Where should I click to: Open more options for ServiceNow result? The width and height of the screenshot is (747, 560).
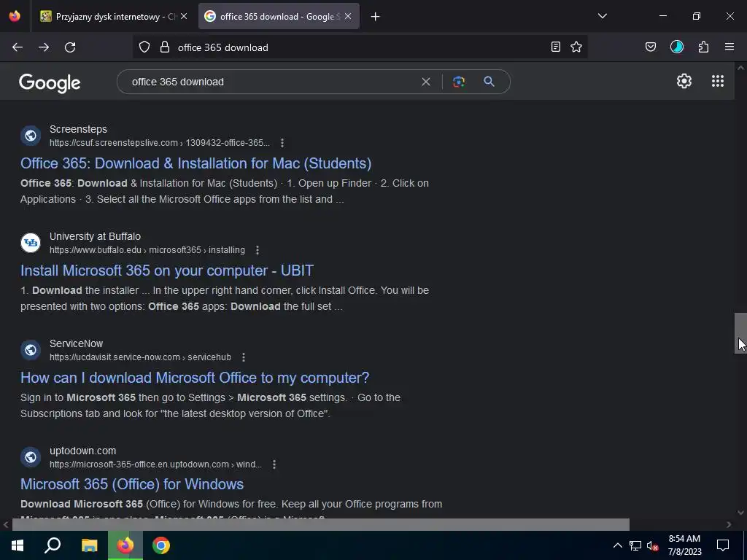[244, 357]
